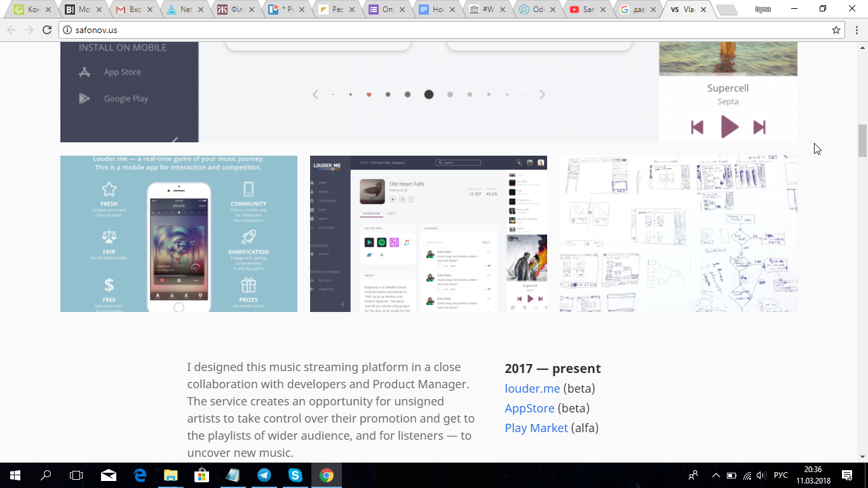
Task: Click the carousel next arrow
Action: (542, 95)
